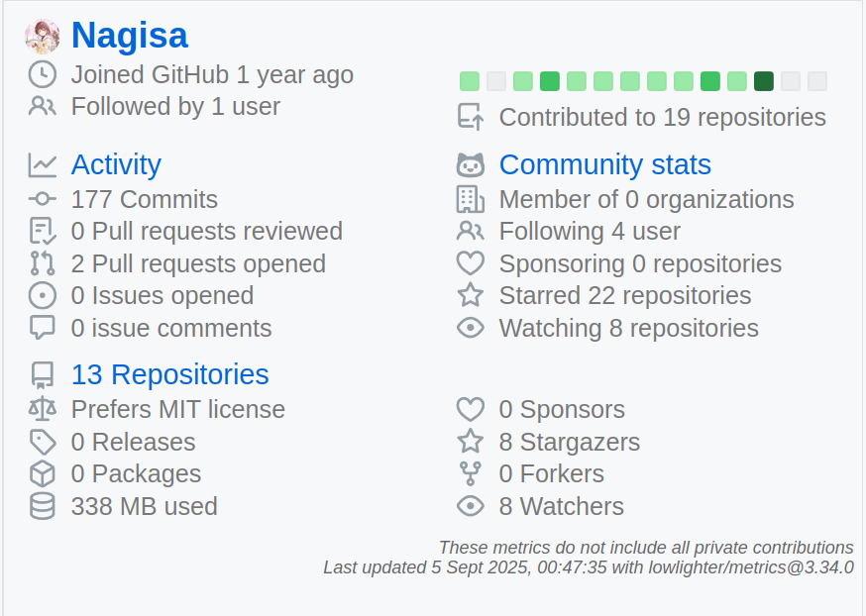The image size is (866, 616).
Task: Click the Activity section heading
Action: click(x=116, y=164)
